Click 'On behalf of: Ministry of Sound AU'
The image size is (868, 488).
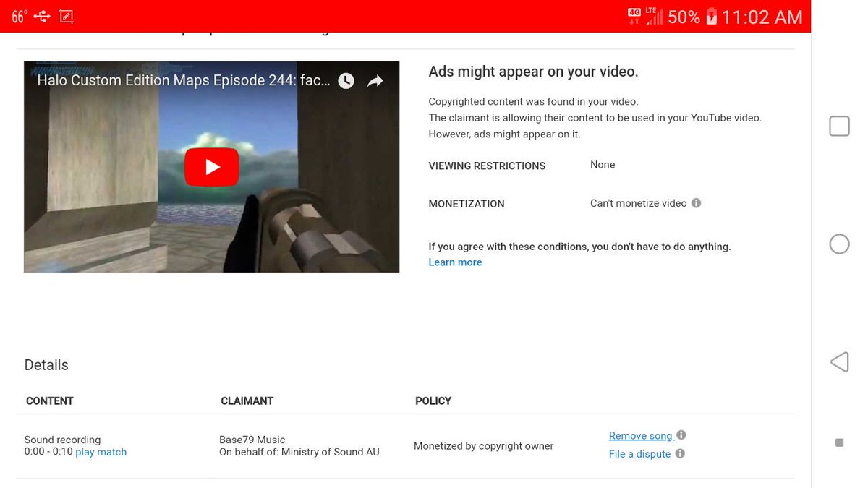299,452
